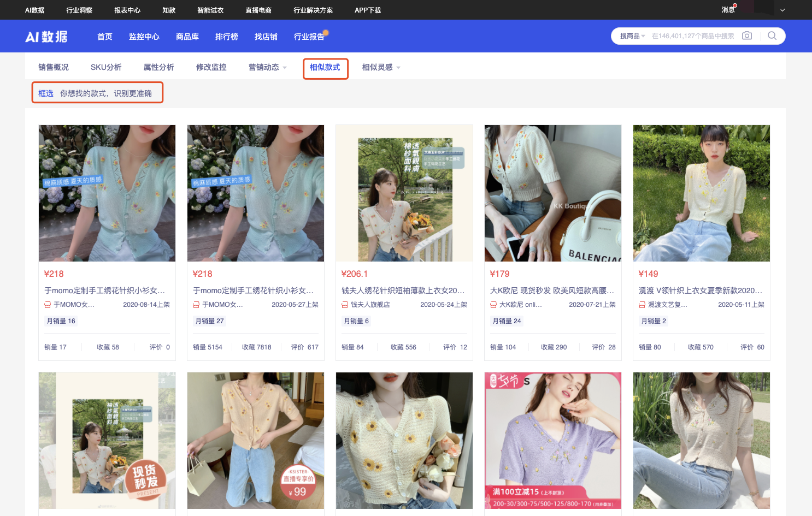Open ¥179 大K欧尼 product image
Screen dimensions: 812x516
[553, 193]
